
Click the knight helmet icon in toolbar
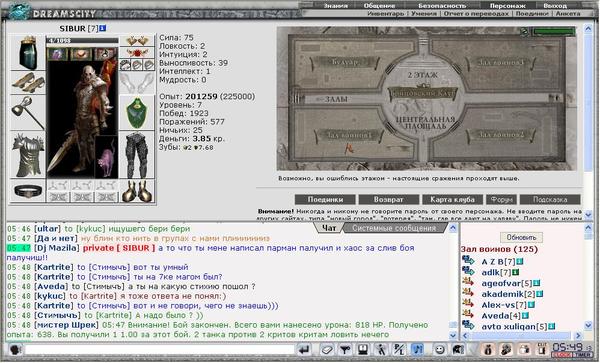pos(458,349)
